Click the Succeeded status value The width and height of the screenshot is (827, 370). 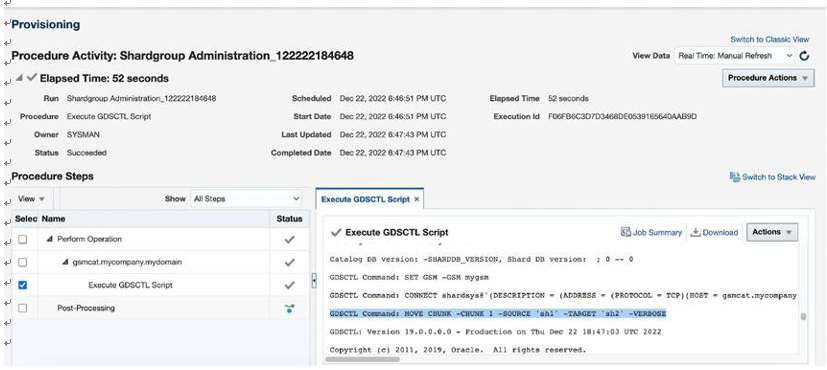click(x=86, y=153)
